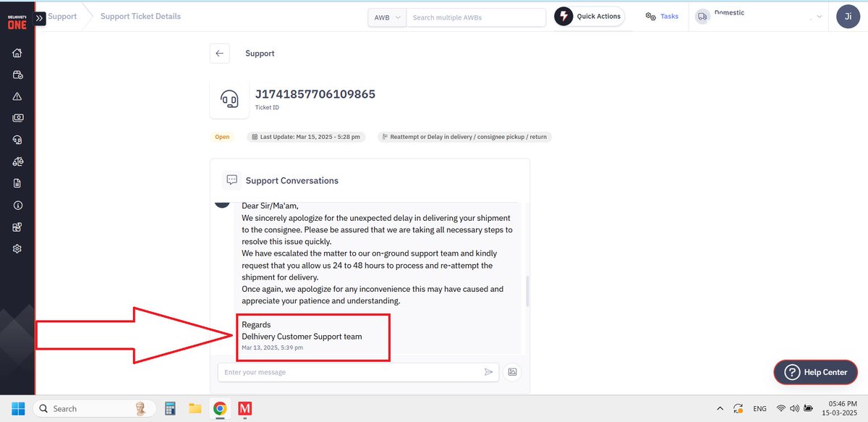Open the alerts warning-triangle icon in the sidebar
868x422 pixels.
pyautogui.click(x=17, y=96)
